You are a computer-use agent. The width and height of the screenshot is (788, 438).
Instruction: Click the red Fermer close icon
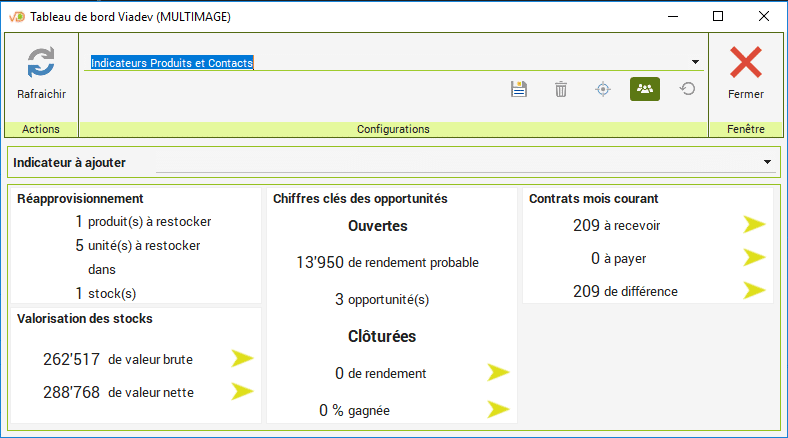[745, 64]
